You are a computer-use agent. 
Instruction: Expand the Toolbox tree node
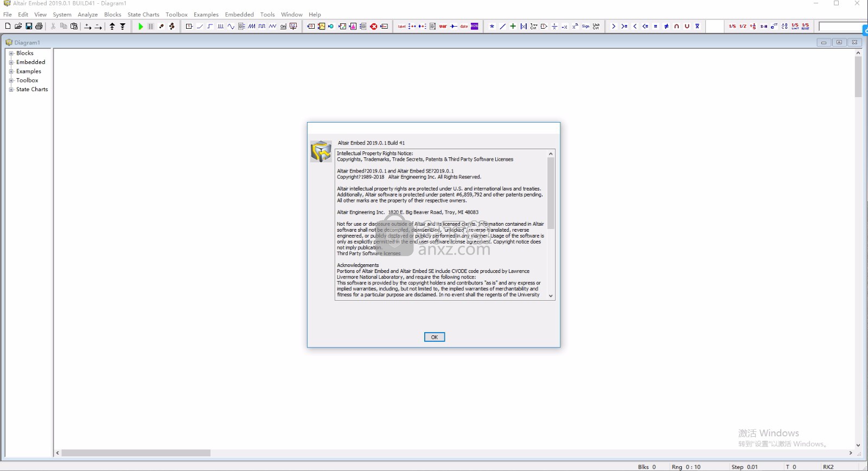pyautogui.click(x=11, y=80)
